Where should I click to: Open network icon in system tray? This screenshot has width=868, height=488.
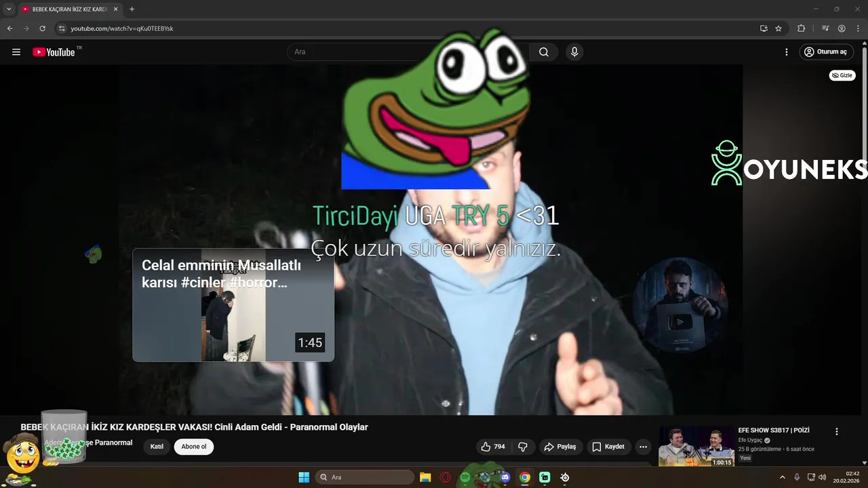click(x=811, y=477)
